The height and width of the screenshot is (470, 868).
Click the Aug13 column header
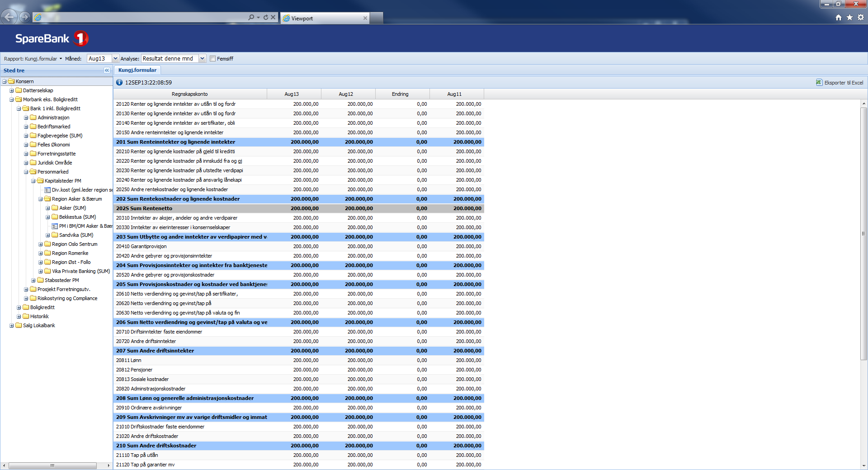click(294, 94)
